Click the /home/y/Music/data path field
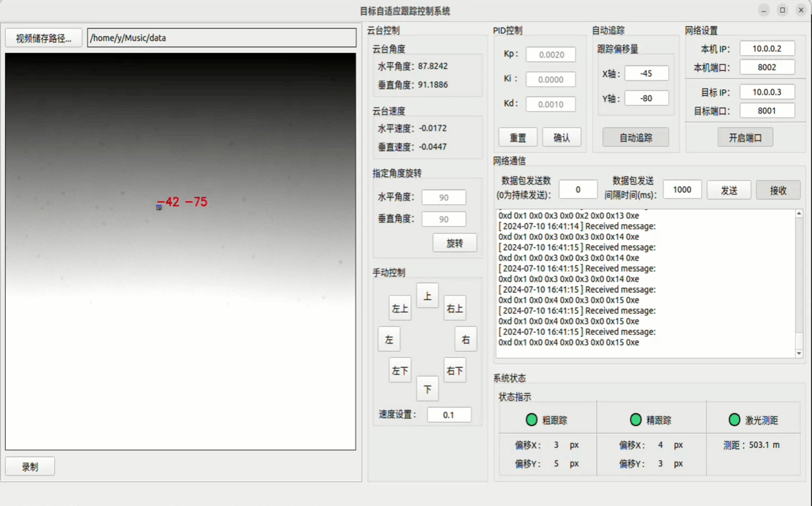812x506 pixels. 222,38
